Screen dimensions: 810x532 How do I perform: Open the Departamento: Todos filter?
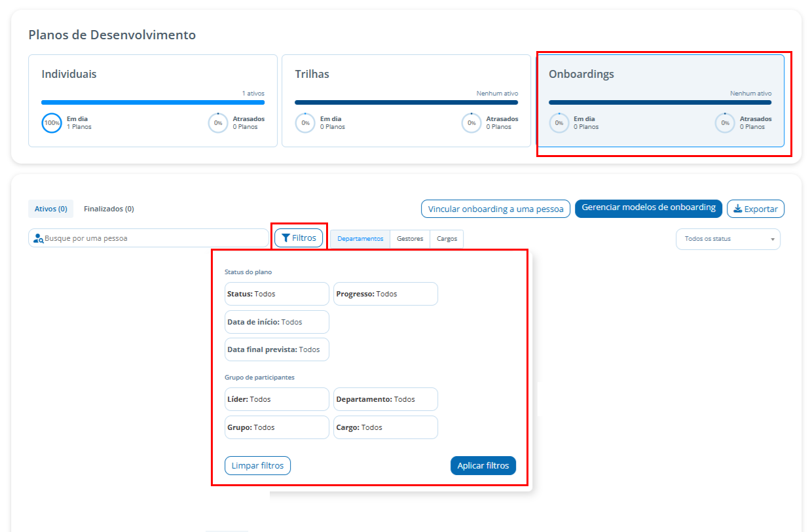[x=386, y=399]
